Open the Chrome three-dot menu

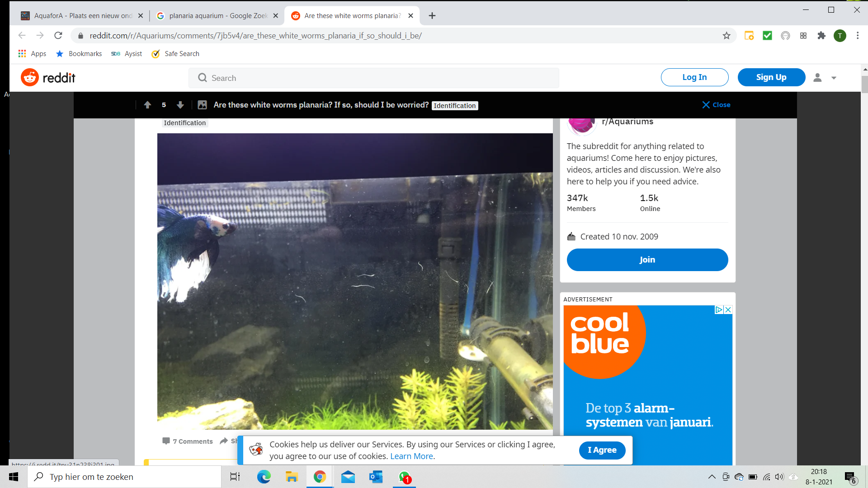coord(858,36)
